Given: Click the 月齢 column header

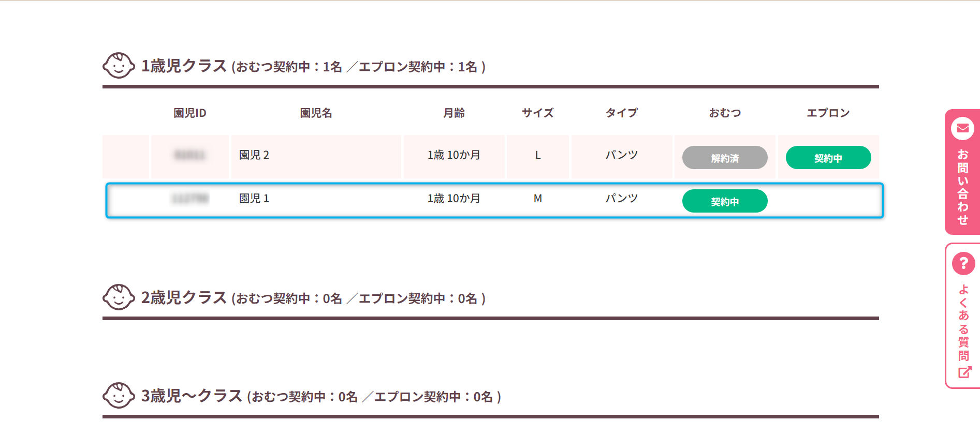Looking at the screenshot, I should [454, 113].
